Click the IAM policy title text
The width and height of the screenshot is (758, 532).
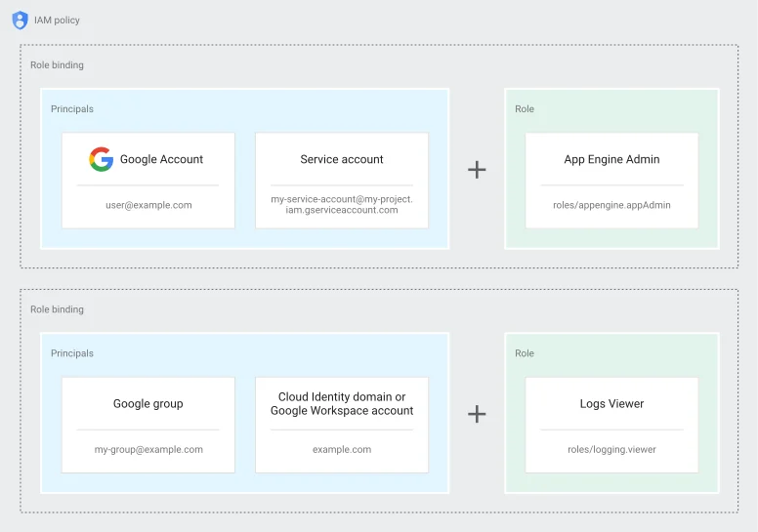(57, 20)
